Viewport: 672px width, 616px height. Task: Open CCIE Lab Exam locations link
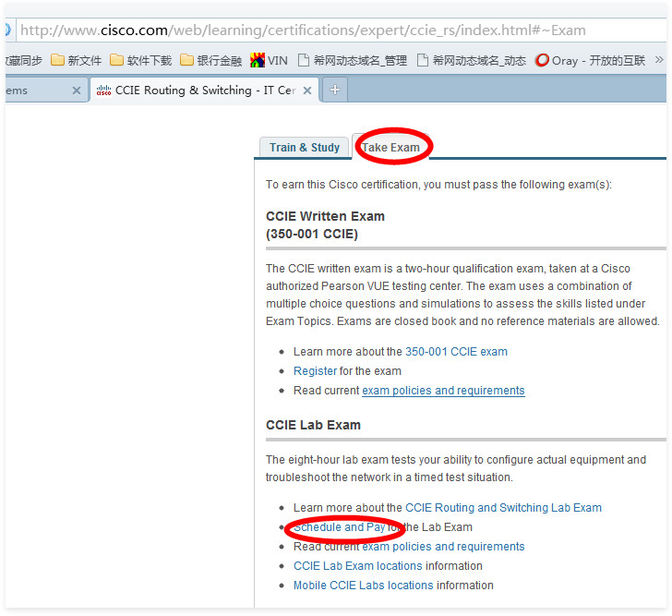pos(358,566)
